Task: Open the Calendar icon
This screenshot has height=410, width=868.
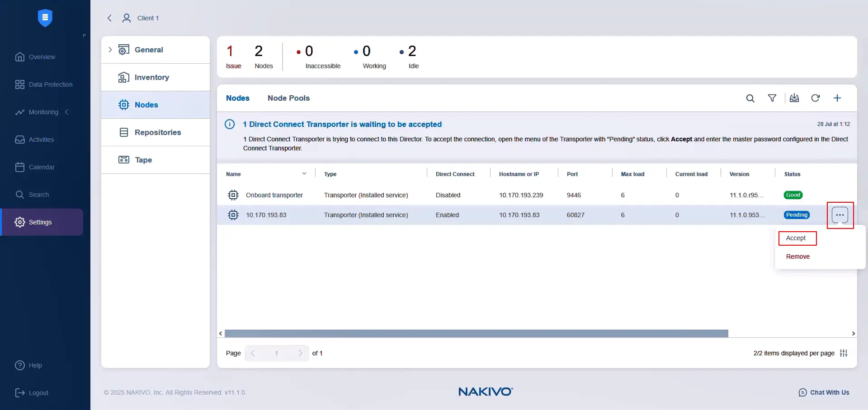Action: tap(20, 167)
